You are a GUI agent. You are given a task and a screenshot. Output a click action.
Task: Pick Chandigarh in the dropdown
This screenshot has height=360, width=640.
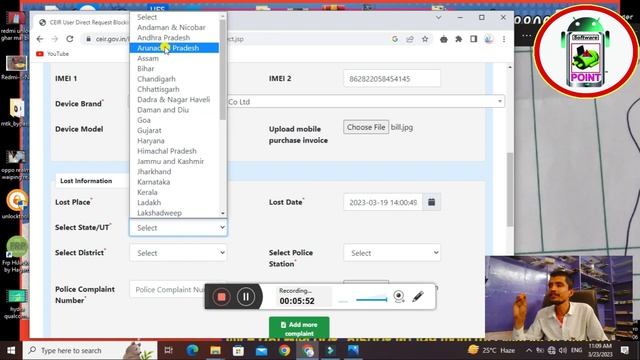[174, 79]
